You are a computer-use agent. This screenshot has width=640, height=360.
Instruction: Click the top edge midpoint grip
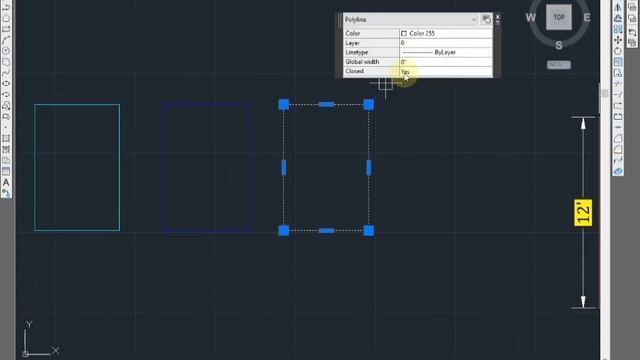(327, 104)
